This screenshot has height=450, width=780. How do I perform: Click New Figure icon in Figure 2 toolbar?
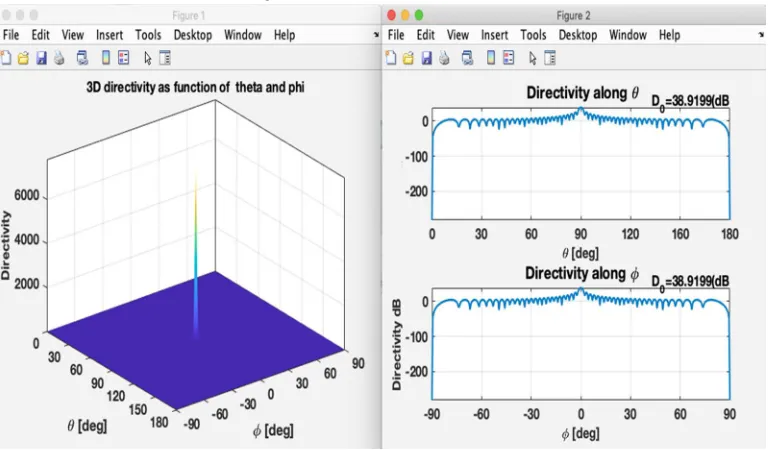pyautogui.click(x=391, y=58)
